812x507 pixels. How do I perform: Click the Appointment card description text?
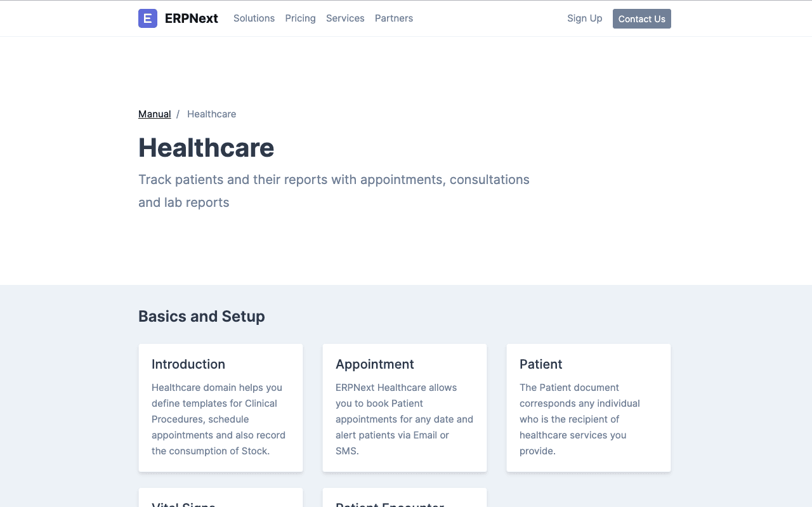tap(404, 419)
